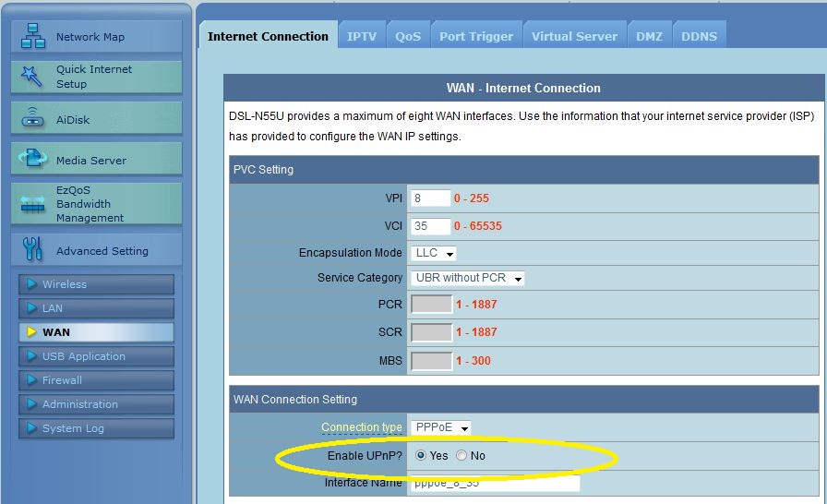Image resolution: width=827 pixels, height=504 pixels.
Task: Click the EzQoS Bandwidth Management icon
Action: point(32,204)
